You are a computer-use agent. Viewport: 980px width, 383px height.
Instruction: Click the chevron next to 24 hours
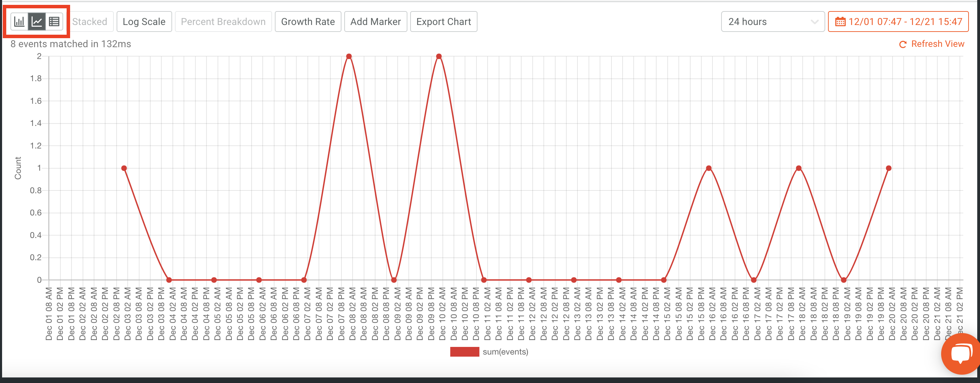point(814,22)
